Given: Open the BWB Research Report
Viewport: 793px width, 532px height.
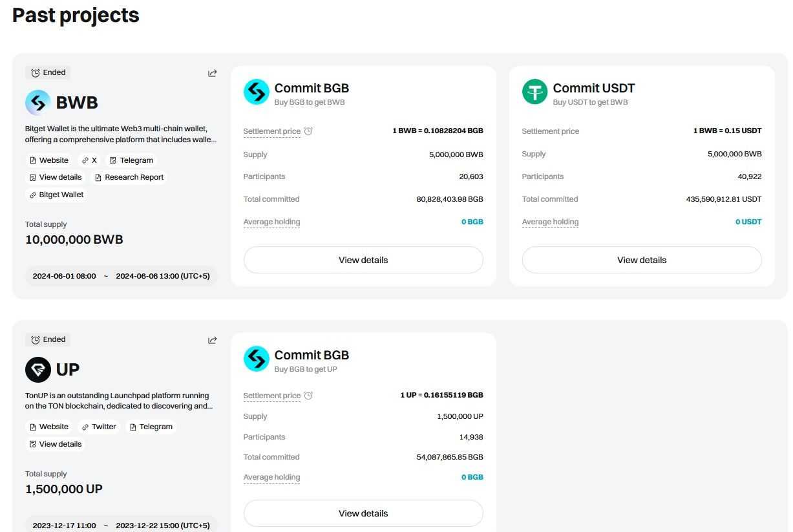Looking at the screenshot, I should click(129, 177).
